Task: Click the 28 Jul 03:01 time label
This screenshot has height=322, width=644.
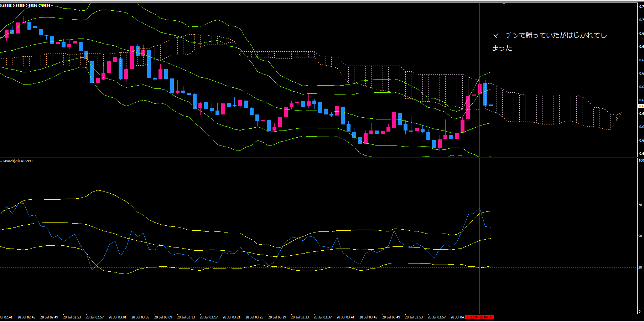Action: point(118,317)
